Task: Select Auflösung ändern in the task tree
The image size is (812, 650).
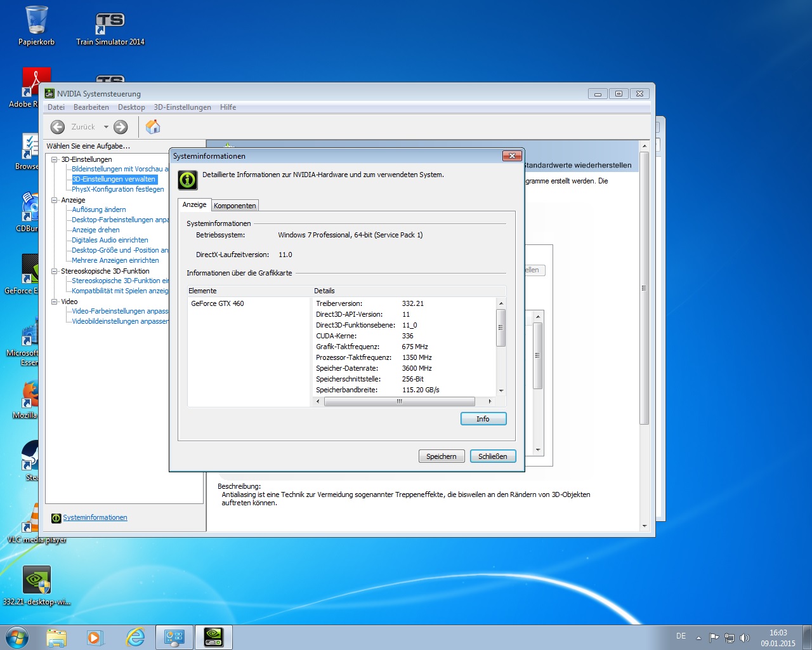Action: click(99, 209)
